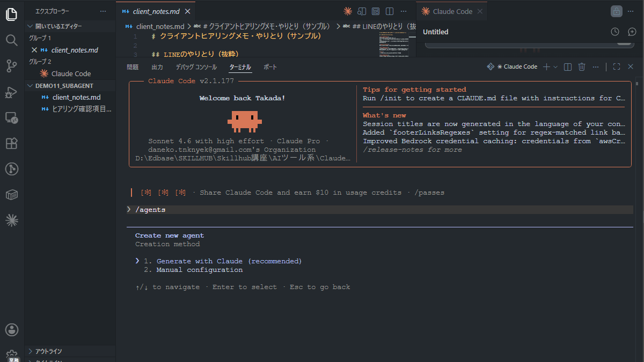This screenshot has width=644, height=362.
Task: Click the layout preview icon in editor toolbar
Action: [376, 11]
